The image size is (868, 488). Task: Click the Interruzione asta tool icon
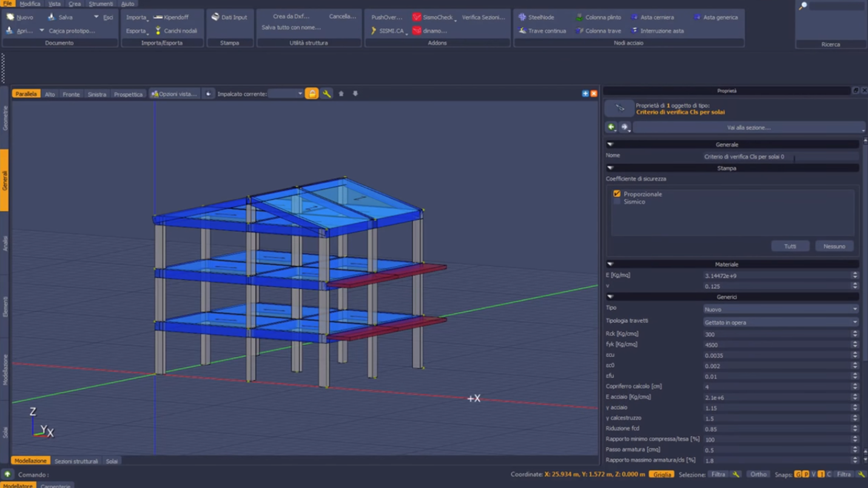point(634,30)
